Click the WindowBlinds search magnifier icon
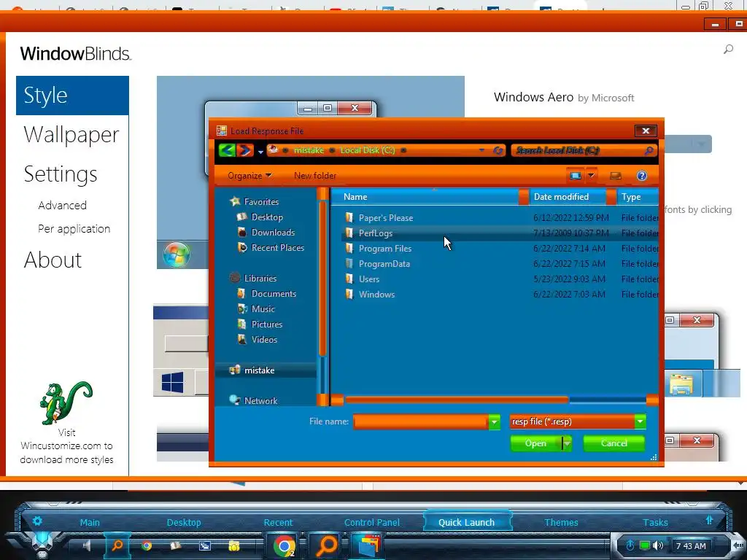Screen dimensions: 747x560 (728, 49)
